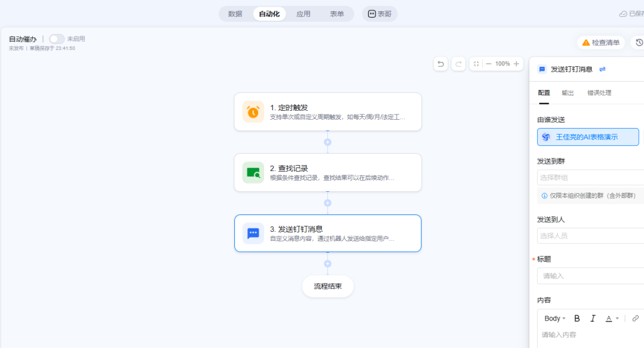The width and height of the screenshot is (644, 348).
Task: Open the version history clock icon
Action: [x=639, y=42]
